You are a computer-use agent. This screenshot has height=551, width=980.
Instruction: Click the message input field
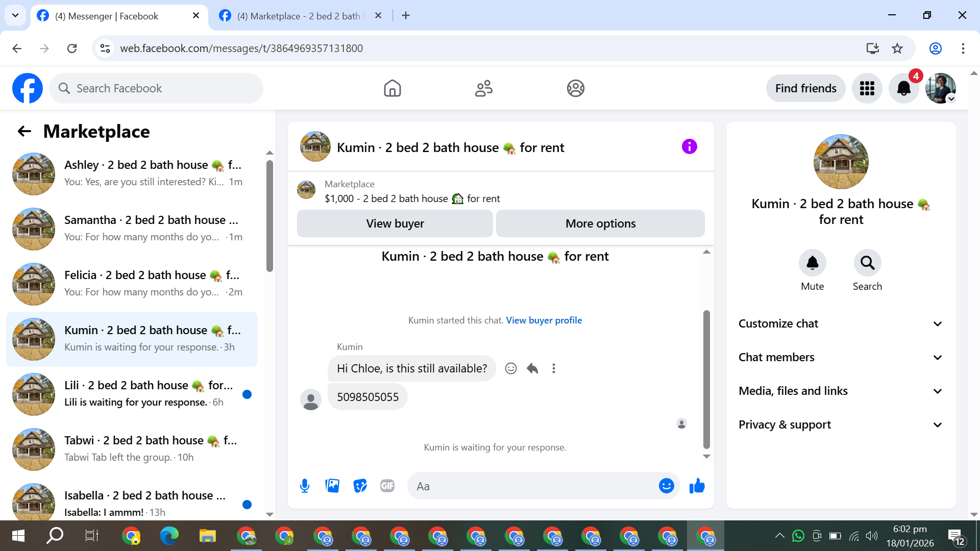coord(531,486)
